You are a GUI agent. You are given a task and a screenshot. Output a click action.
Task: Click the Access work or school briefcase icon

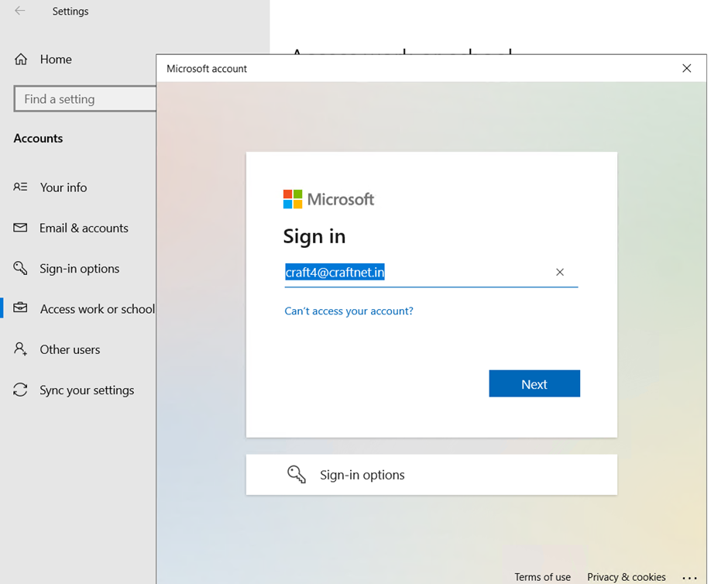click(x=20, y=307)
